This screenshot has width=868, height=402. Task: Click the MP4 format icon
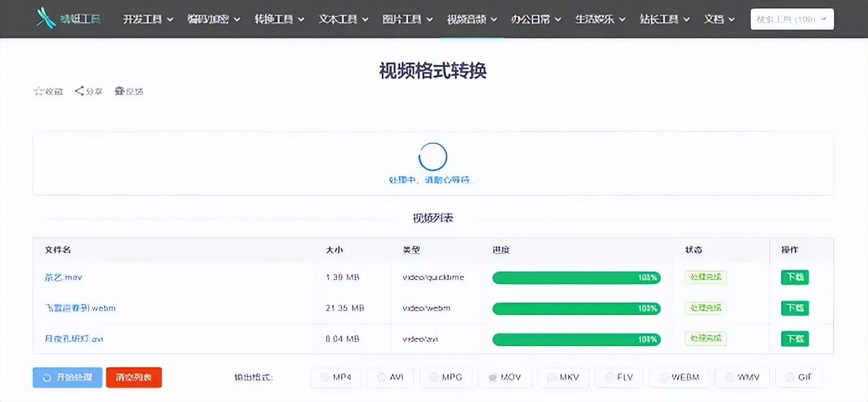[325, 377]
